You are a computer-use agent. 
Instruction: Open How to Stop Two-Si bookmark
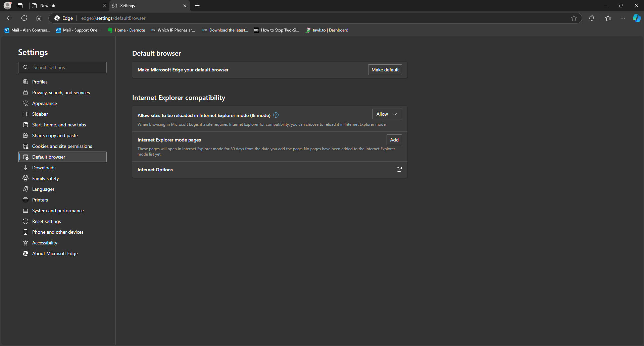(x=277, y=30)
